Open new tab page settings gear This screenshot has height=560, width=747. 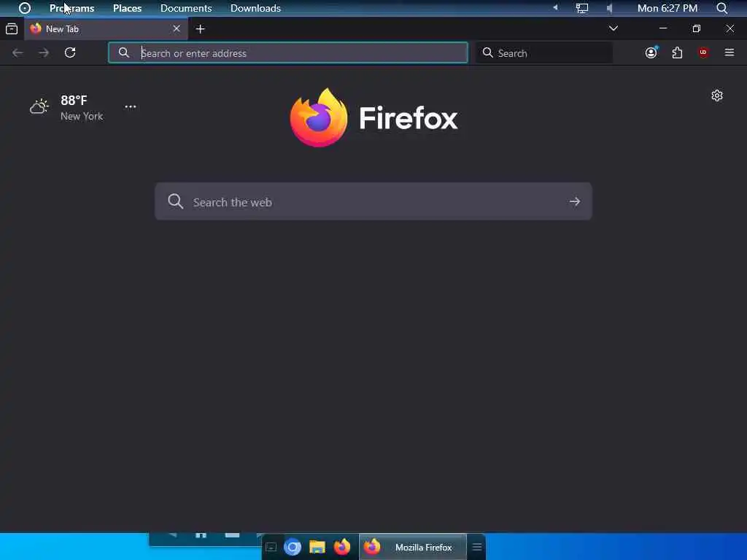coord(717,96)
